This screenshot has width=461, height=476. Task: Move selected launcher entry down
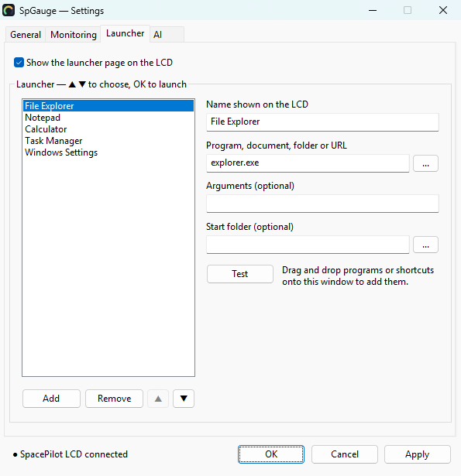(184, 399)
